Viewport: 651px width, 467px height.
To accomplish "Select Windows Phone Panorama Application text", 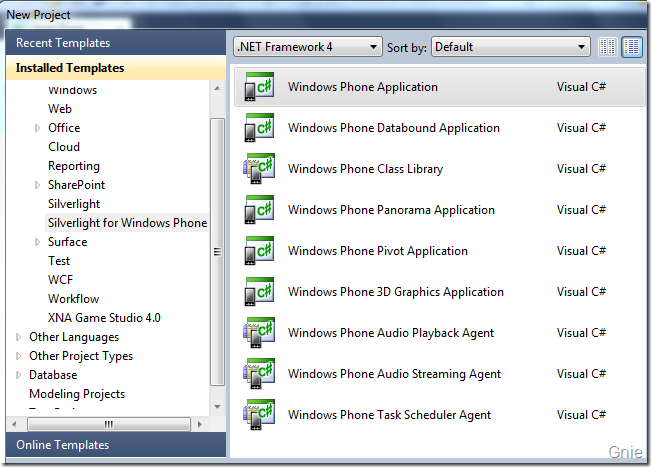I will (392, 210).
